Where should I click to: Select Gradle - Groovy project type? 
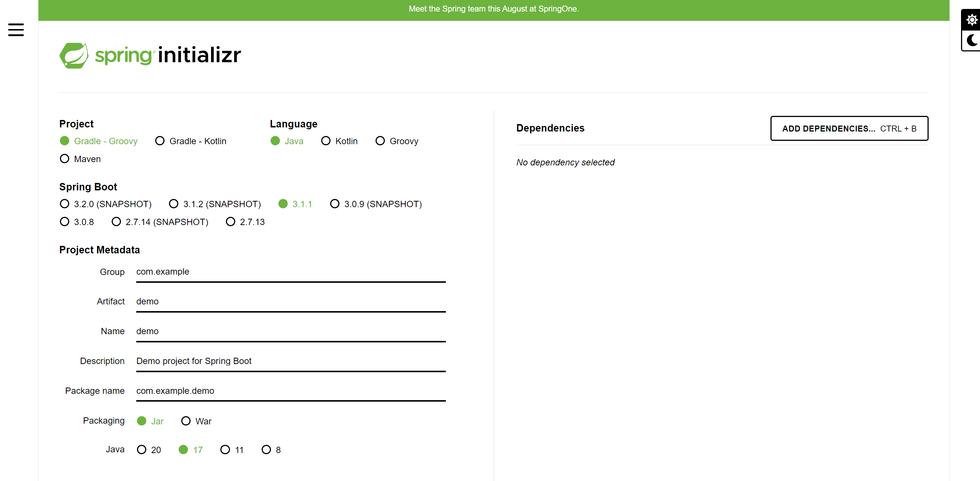[99, 141]
